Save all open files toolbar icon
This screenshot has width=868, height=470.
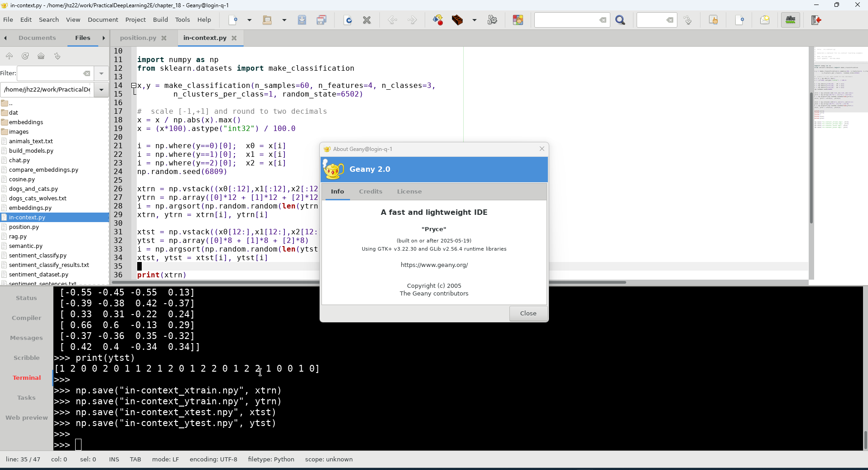pyautogui.click(x=321, y=20)
